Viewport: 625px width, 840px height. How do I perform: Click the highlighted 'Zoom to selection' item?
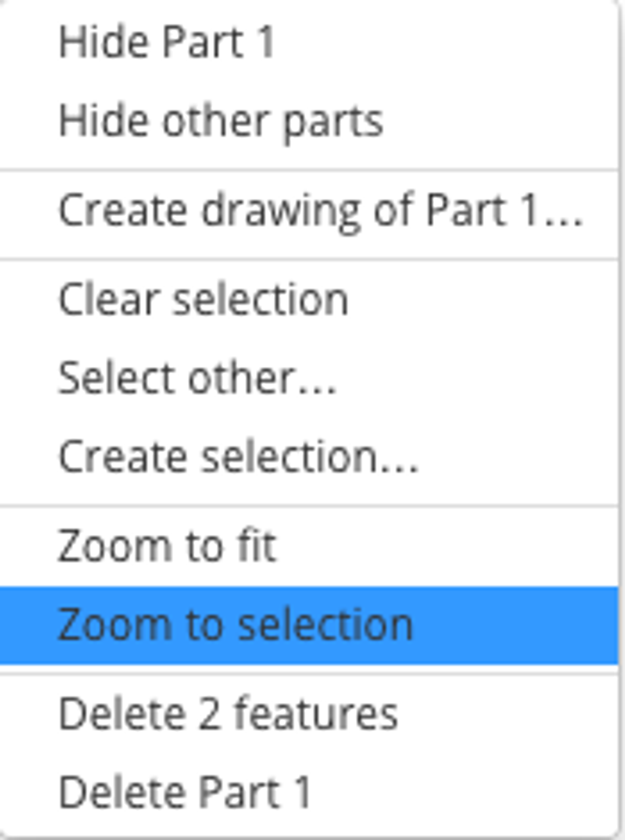pyautogui.click(x=235, y=625)
